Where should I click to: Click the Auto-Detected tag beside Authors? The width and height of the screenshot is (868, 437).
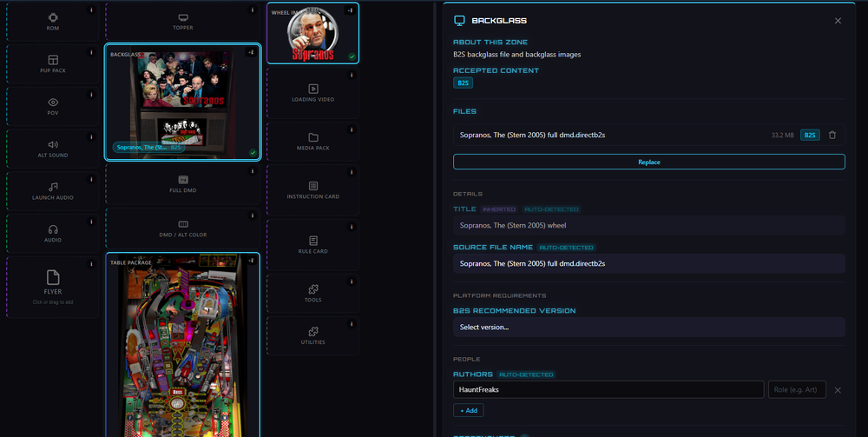click(527, 374)
